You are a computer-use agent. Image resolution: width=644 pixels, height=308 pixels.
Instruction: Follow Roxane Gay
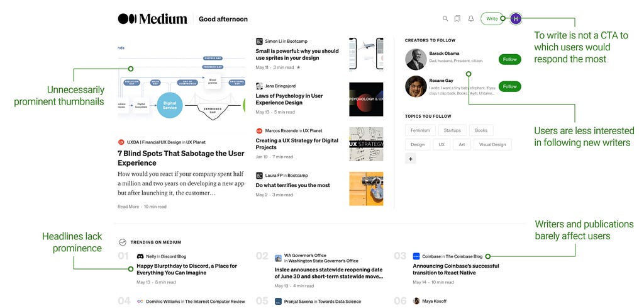(509, 86)
